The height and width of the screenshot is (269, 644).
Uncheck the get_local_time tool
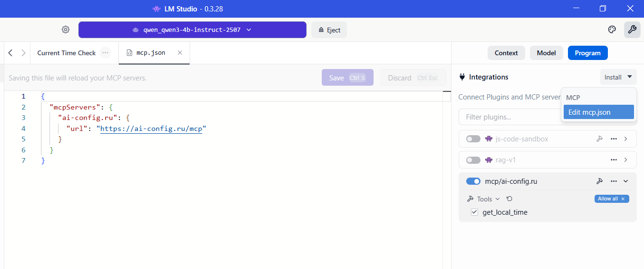[474, 212]
